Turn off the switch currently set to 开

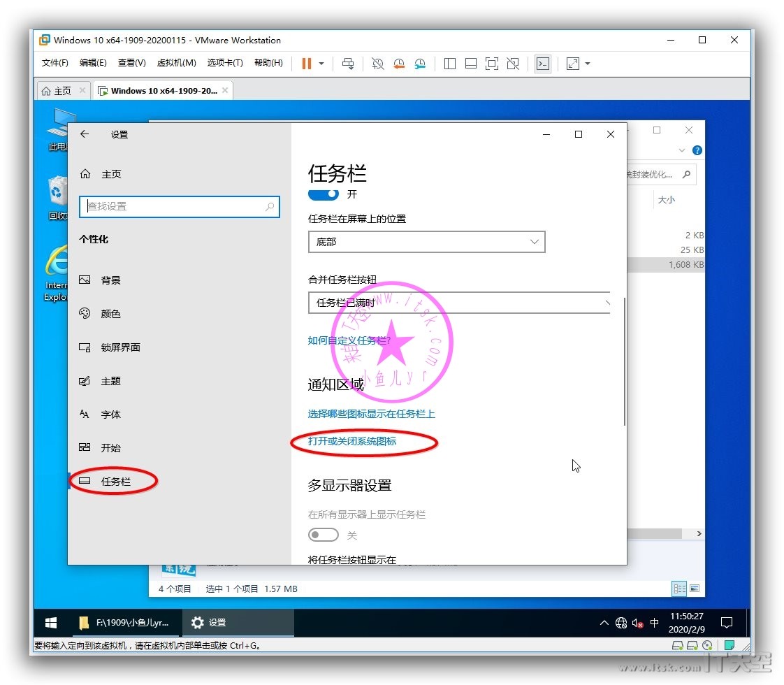click(323, 194)
